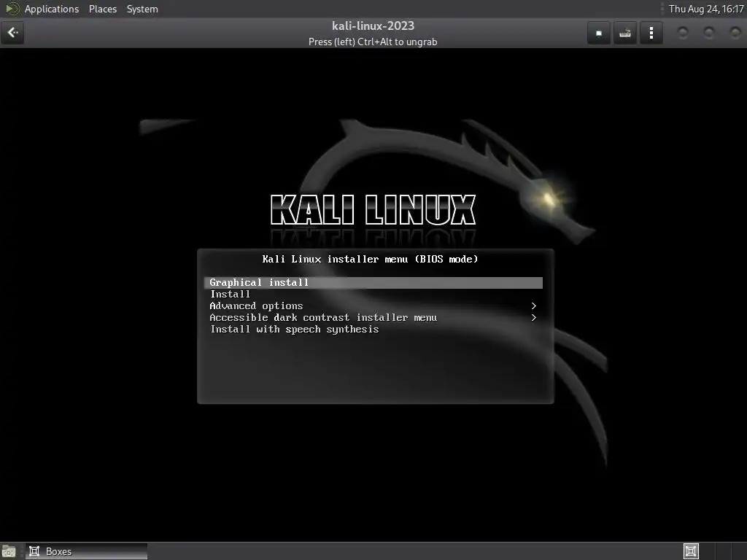Open the Applications menu

52,9
